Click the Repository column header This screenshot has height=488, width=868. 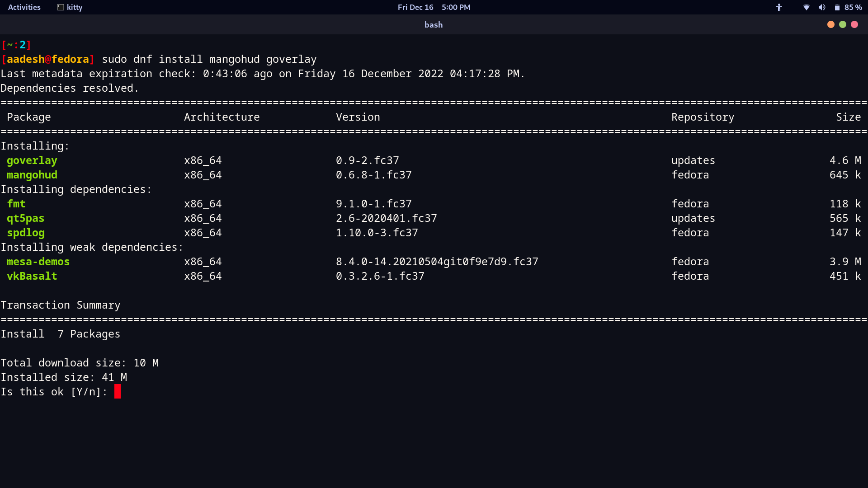coord(703,117)
